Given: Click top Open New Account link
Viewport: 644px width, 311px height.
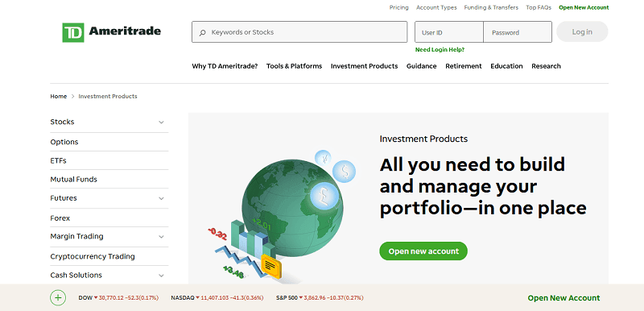Looking at the screenshot, I should pos(584,7).
